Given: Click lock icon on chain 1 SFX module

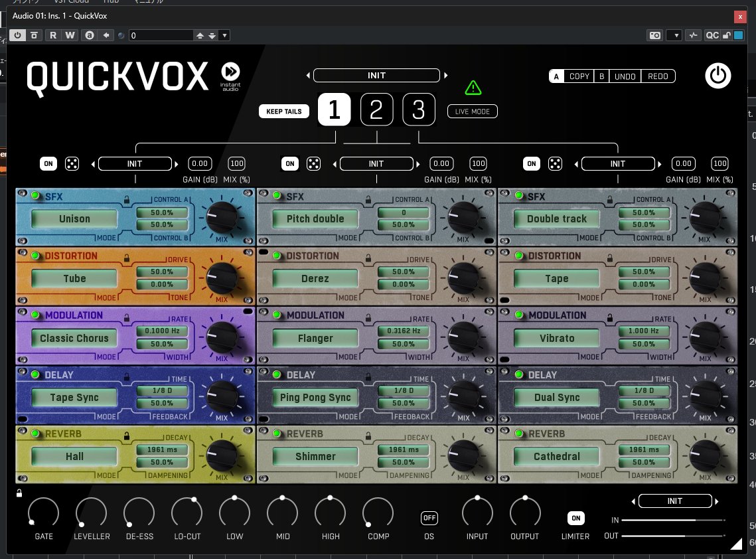Looking at the screenshot, I should (126, 199).
